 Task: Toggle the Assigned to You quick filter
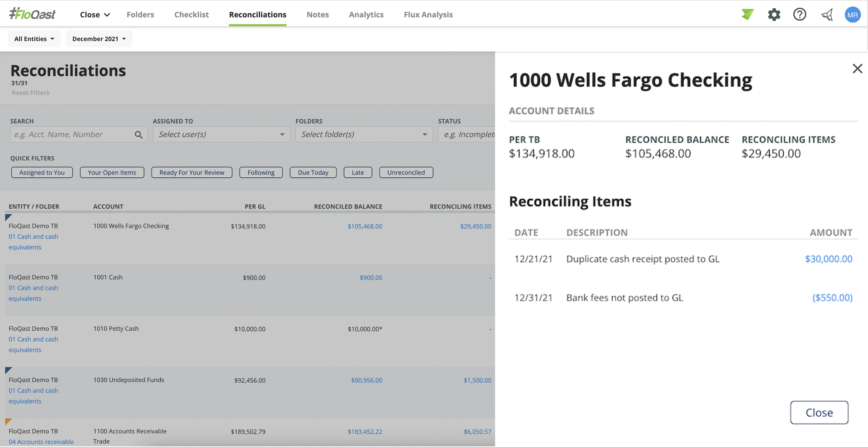pos(42,173)
